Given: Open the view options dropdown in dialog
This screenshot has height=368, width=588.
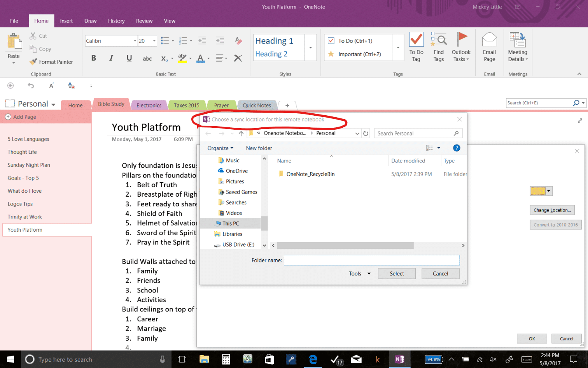Looking at the screenshot, I should [439, 148].
